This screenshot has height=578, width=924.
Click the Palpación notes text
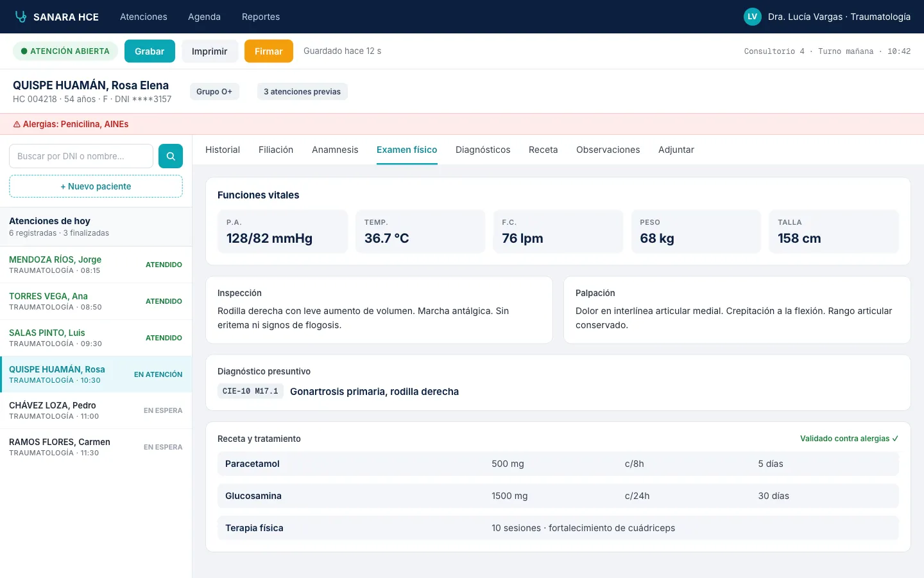tap(733, 318)
